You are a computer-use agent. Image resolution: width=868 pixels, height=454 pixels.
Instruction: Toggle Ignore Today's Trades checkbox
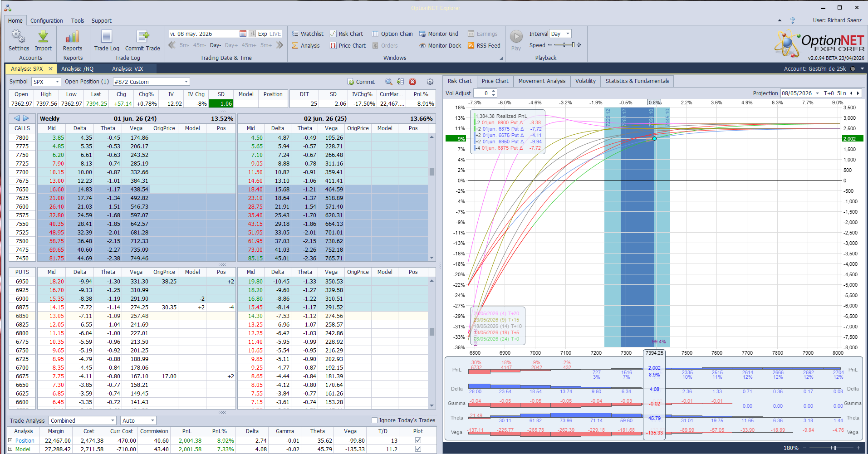(374, 420)
